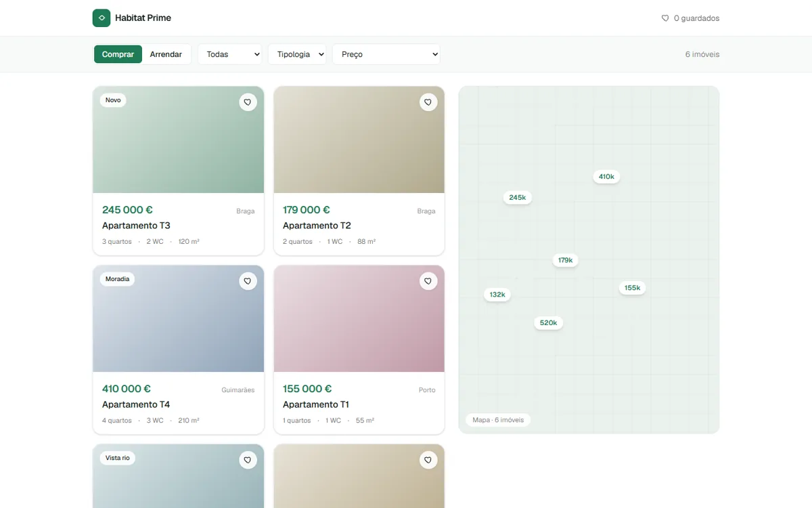Image resolution: width=812 pixels, height=508 pixels.
Task: Click the 410k map price marker
Action: click(606, 177)
